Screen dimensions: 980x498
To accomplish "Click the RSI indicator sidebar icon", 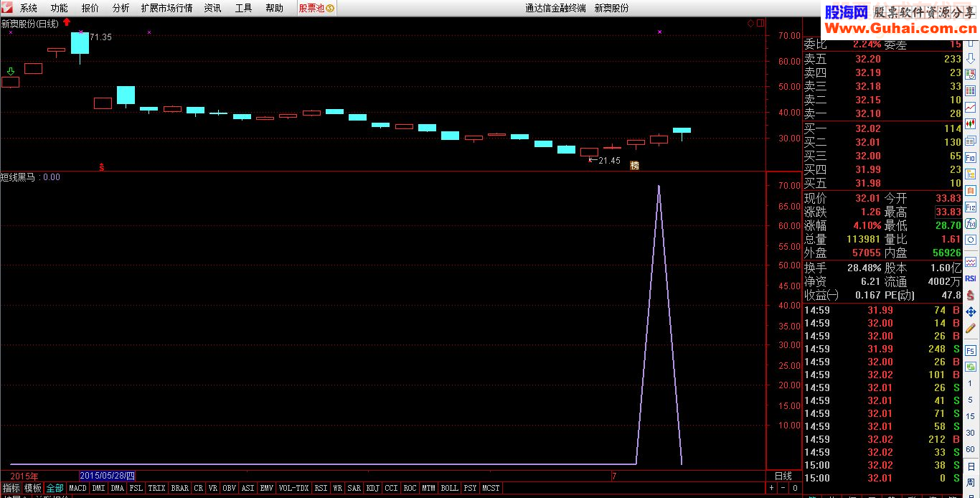I will tap(971, 278).
